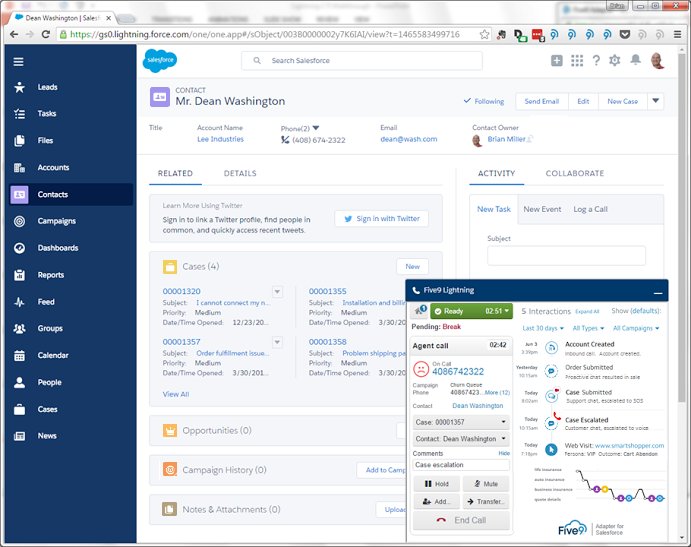Viewport: 691px width, 547px height.
Task: Switch to the Collaborate tab
Action: pos(575,174)
